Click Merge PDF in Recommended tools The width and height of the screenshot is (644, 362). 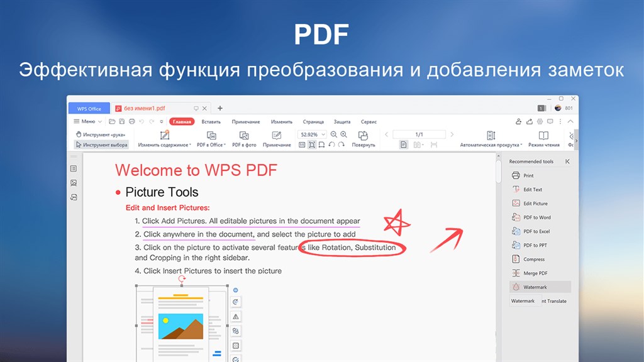(540, 273)
